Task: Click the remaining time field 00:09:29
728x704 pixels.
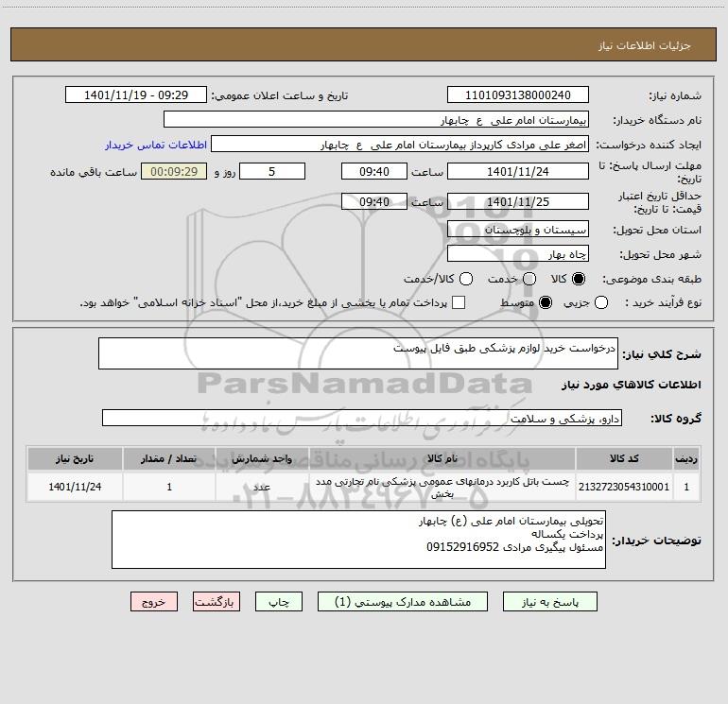Action: (174, 171)
